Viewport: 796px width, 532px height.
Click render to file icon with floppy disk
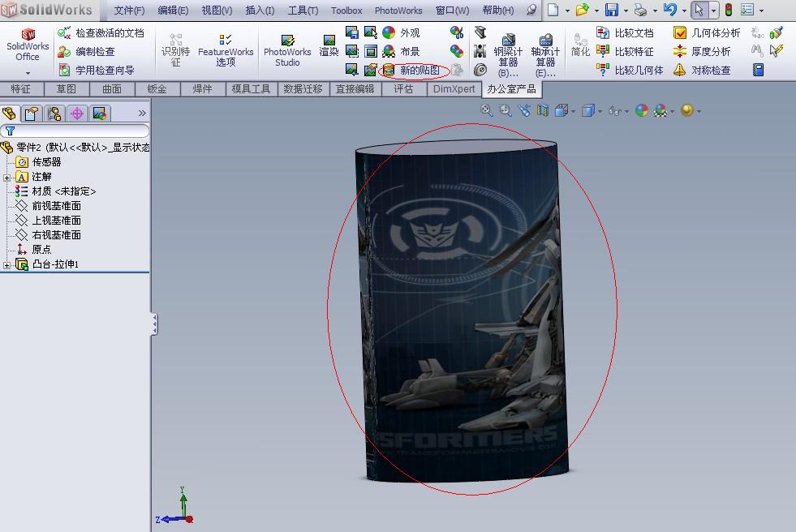coord(352,32)
